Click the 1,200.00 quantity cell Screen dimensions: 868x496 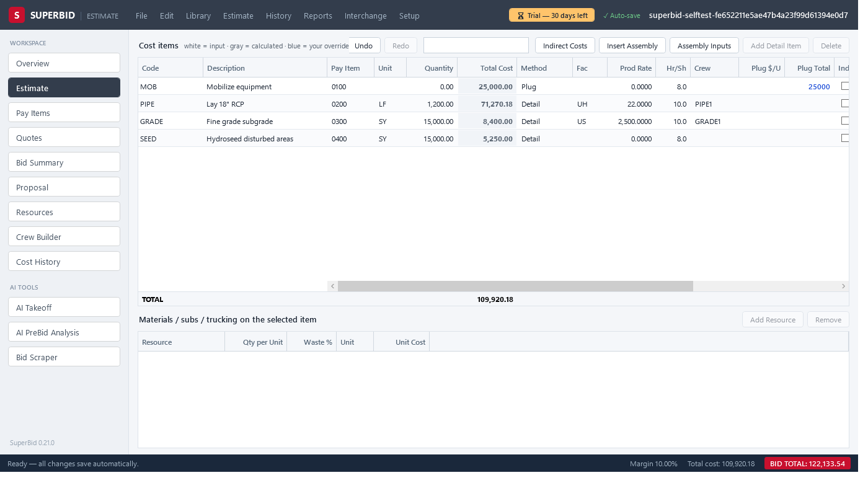pos(432,104)
